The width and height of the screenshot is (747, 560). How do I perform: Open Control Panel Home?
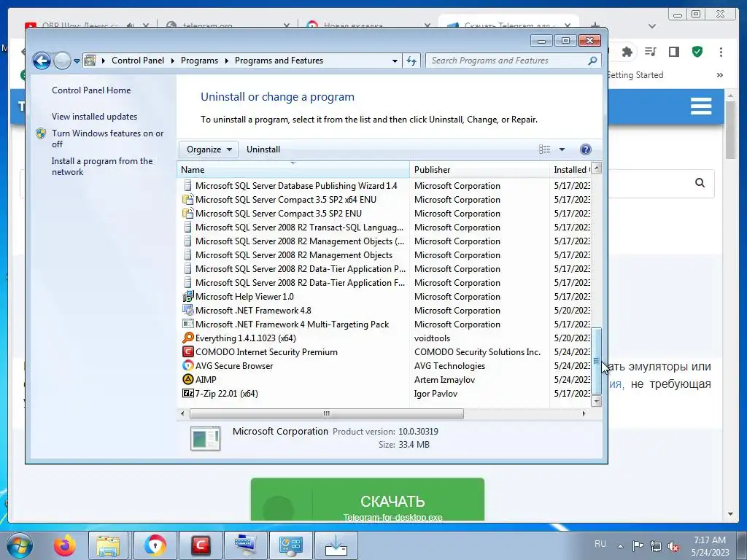point(91,90)
